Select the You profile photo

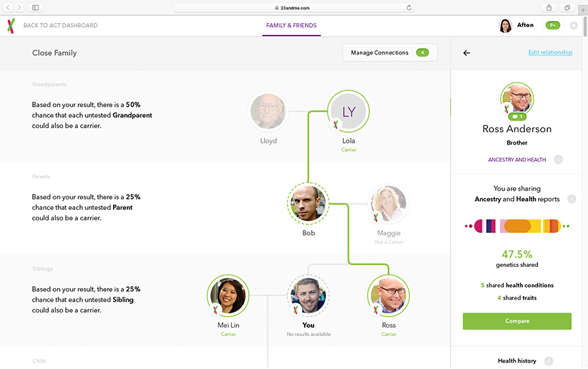click(x=308, y=296)
